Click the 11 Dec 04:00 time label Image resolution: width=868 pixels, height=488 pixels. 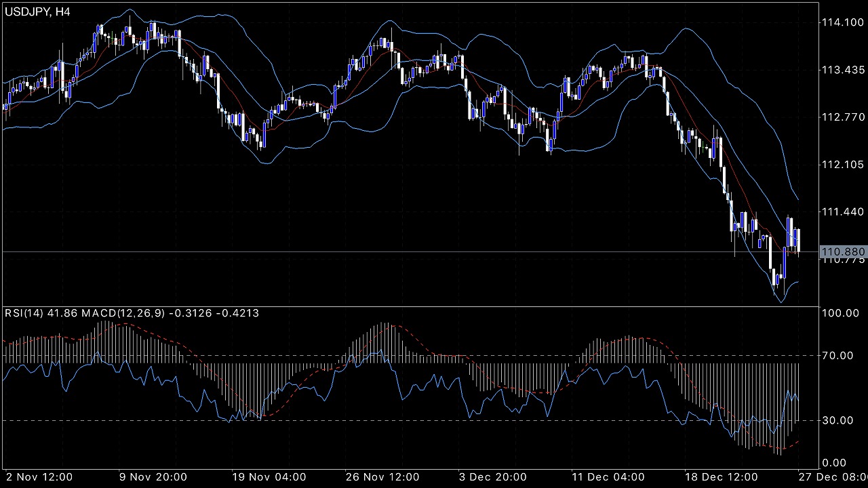[607, 476]
